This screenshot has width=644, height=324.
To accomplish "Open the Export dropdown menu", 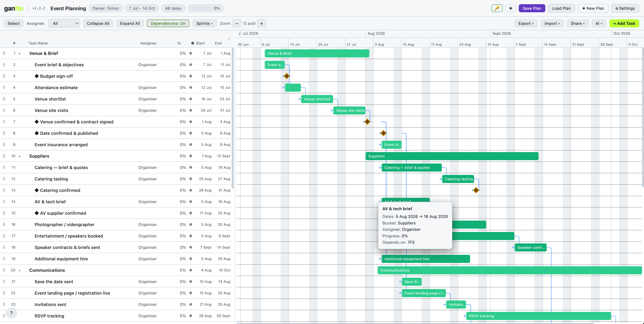I will tap(526, 24).
